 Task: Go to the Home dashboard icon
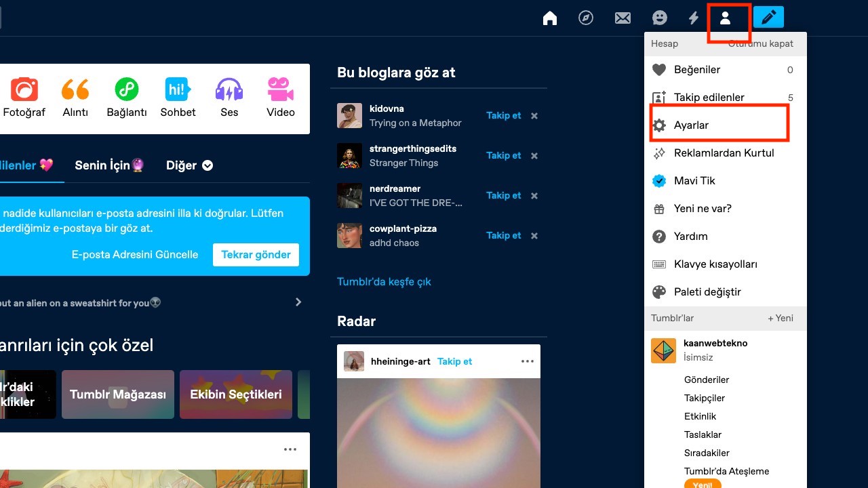550,18
